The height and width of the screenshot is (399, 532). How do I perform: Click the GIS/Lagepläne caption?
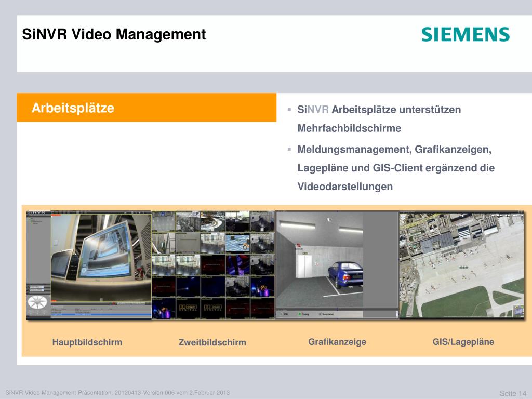(463, 342)
